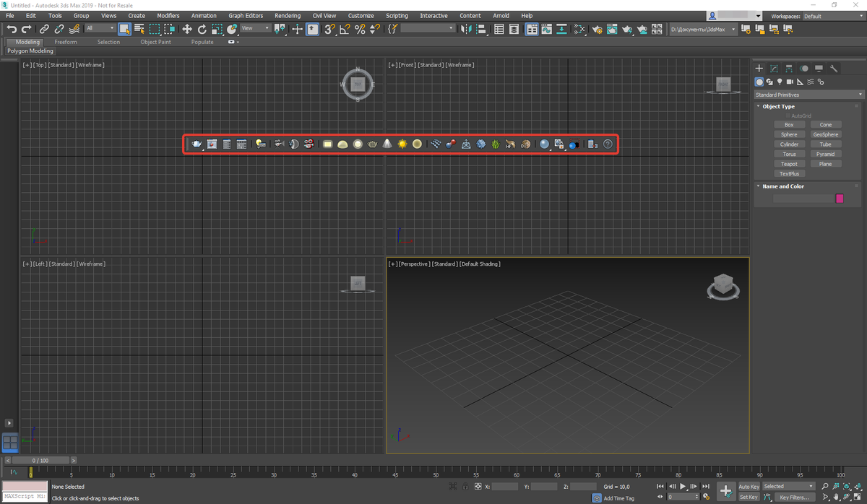Switch to the Freeform ribbon tab
Image resolution: width=867 pixels, height=504 pixels.
(66, 41)
